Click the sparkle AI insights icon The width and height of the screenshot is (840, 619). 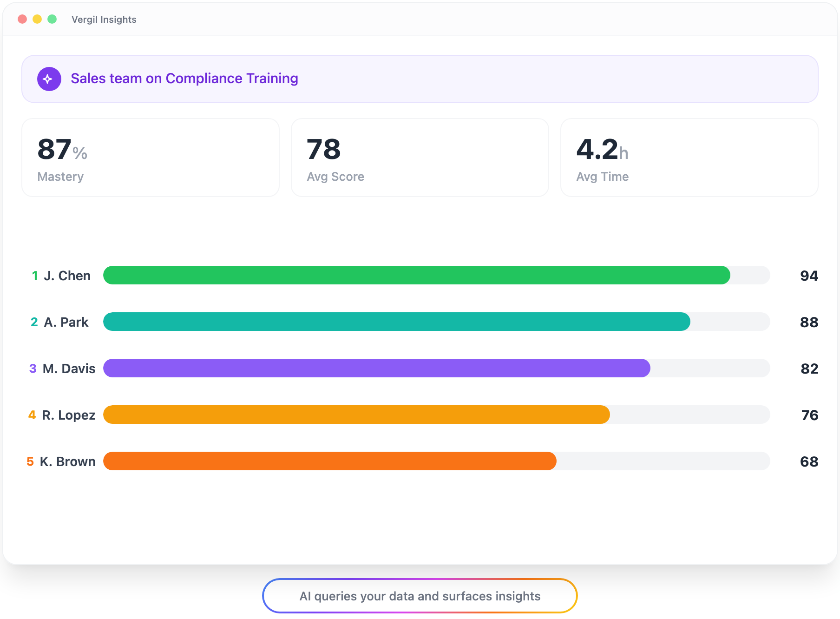[x=48, y=79]
